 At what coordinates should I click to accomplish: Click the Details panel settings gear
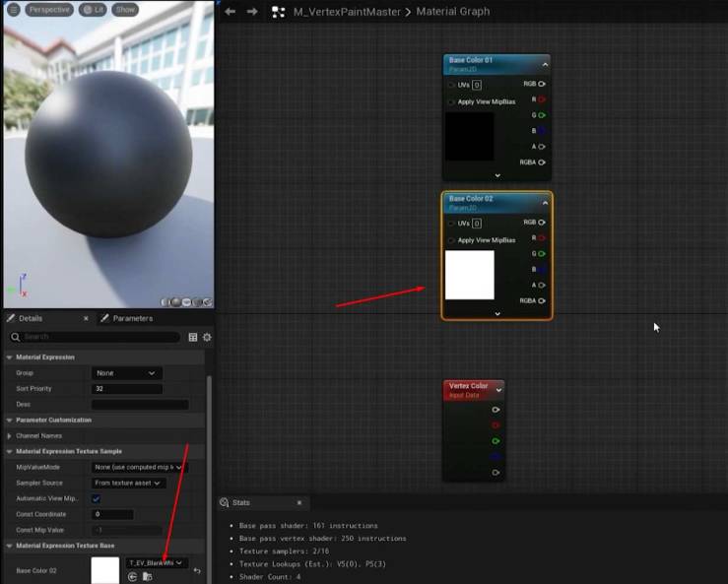pos(207,338)
